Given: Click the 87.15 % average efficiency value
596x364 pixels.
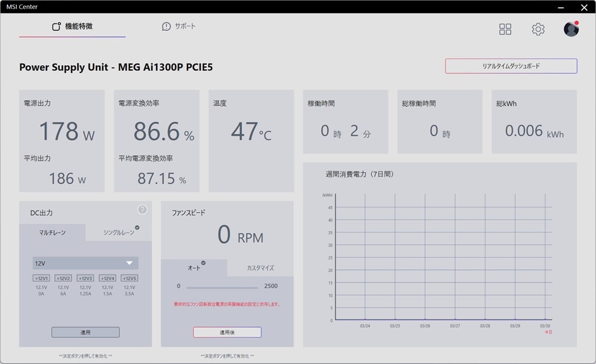Looking at the screenshot, I should pyautogui.click(x=162, y=179).
